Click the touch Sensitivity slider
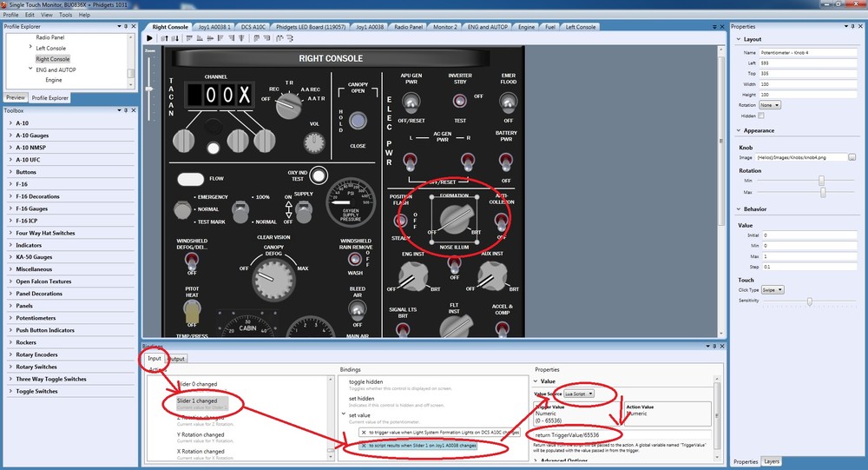 809,301
